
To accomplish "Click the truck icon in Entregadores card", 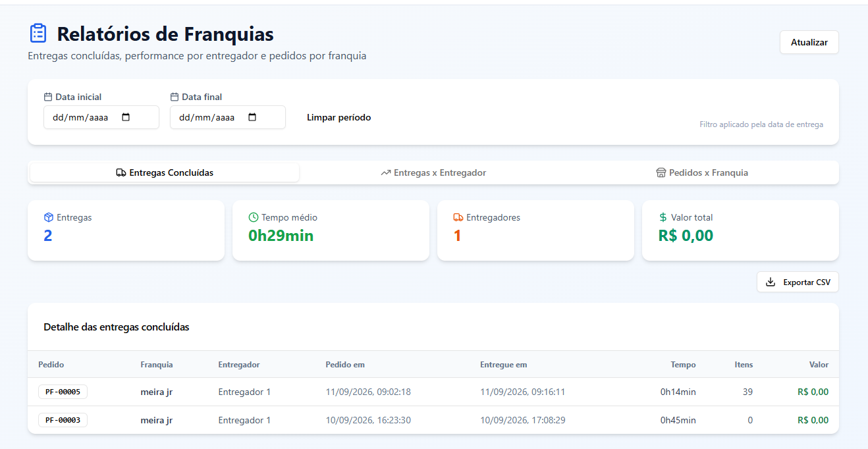I will (x=458, y=217).
